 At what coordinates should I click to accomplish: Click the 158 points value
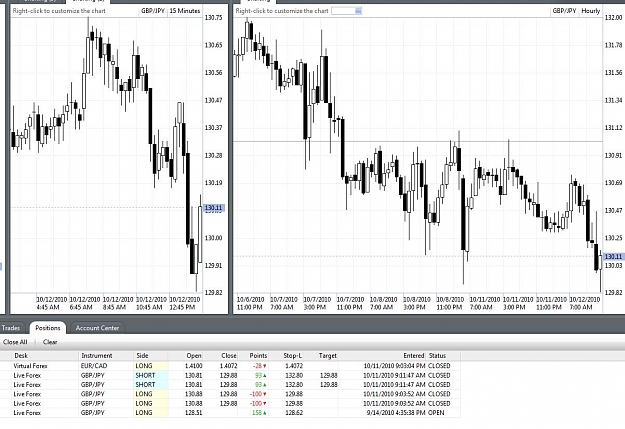tap(257, 413)
